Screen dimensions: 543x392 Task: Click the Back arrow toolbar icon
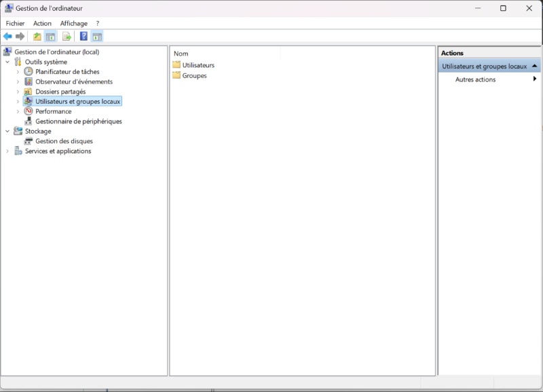[x=7, y=37]
